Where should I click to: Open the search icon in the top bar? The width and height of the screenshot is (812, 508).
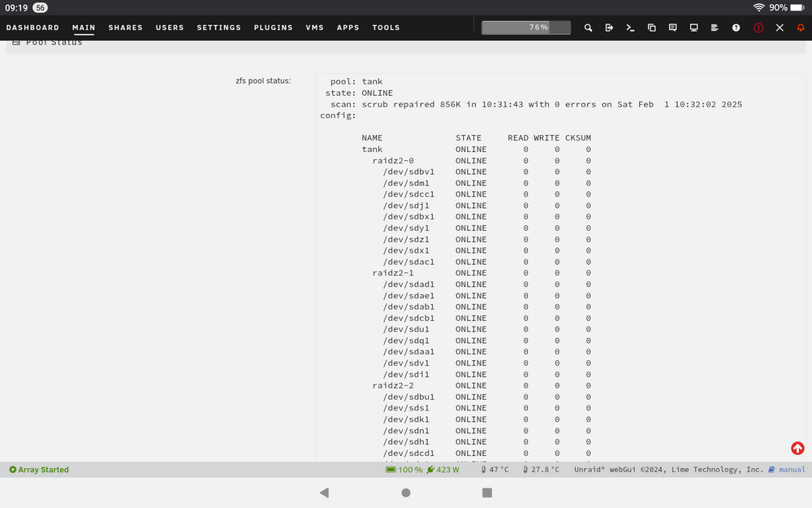[x=588, y=28]
